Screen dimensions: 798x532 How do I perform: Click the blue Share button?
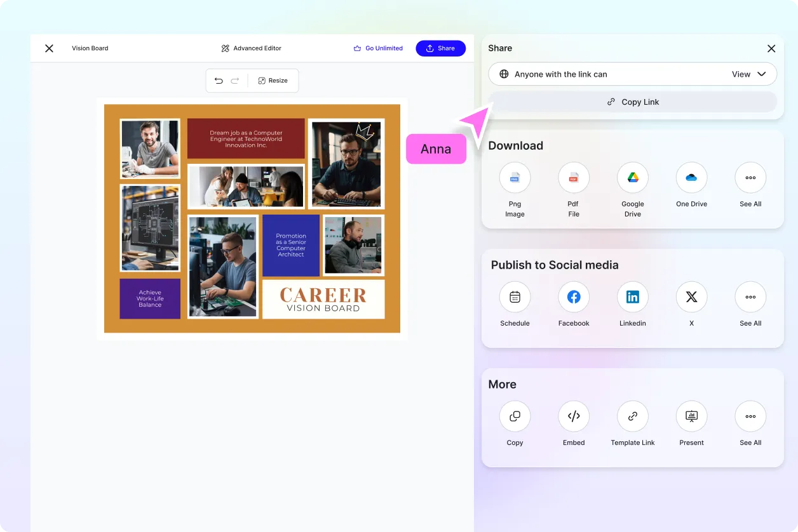pyautogui.click(x=440, y=48)
